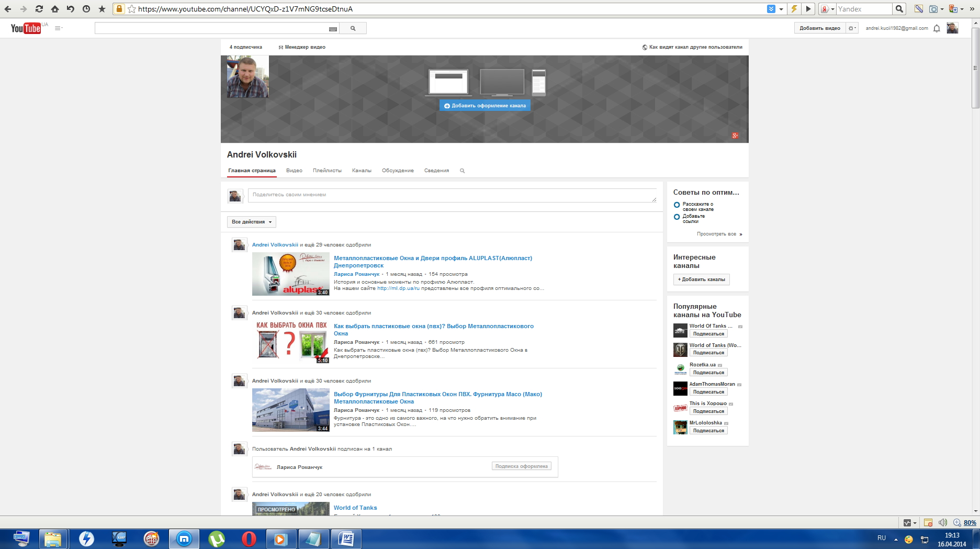Open the blue building video thumbnail
The height and width of the screenshot is (549, 980).
point(291,410)
